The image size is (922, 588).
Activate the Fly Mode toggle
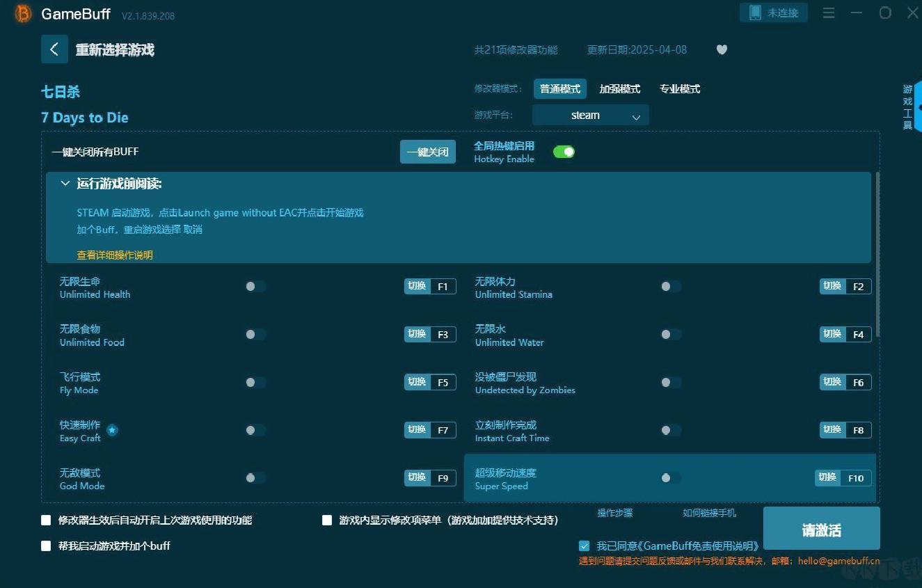pos(255,382)
